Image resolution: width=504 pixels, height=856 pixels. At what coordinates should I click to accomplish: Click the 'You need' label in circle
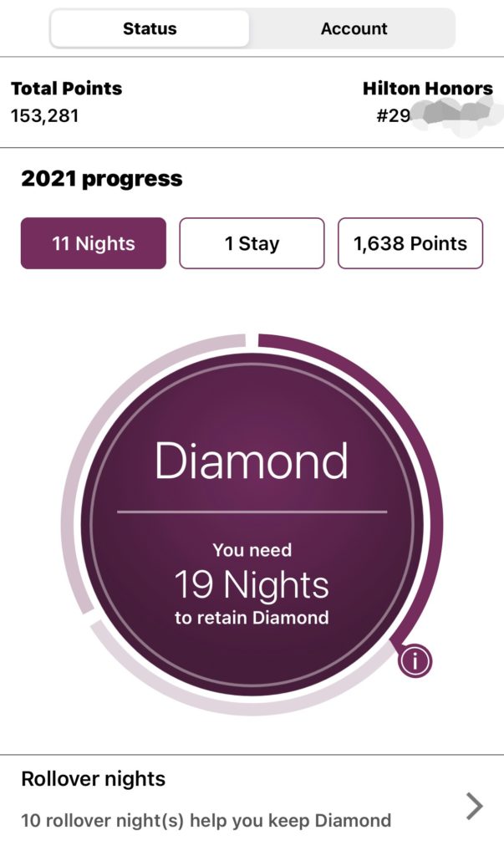pos(252,550)
